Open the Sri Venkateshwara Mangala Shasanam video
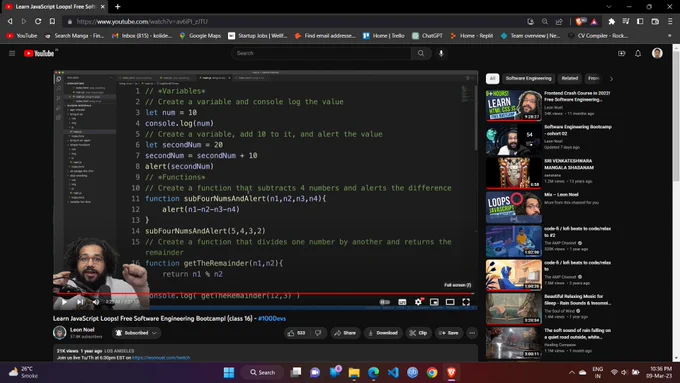 coord(513,173)
